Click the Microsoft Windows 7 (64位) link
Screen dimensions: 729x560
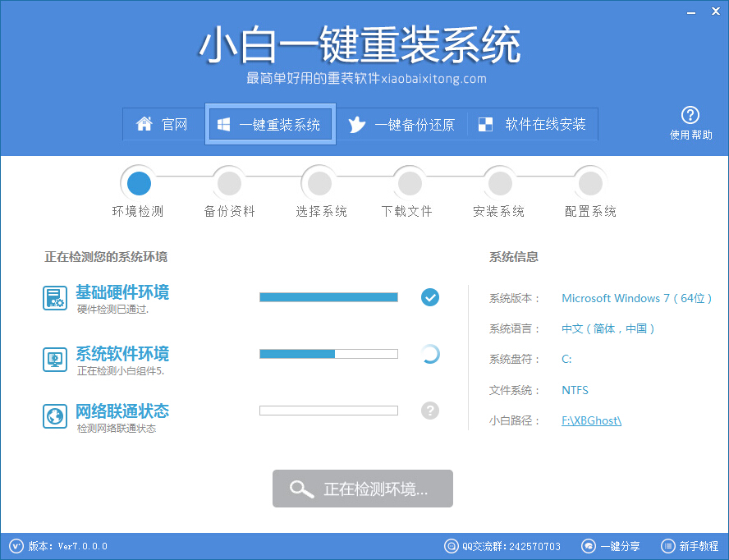click(x=636, y=298)
